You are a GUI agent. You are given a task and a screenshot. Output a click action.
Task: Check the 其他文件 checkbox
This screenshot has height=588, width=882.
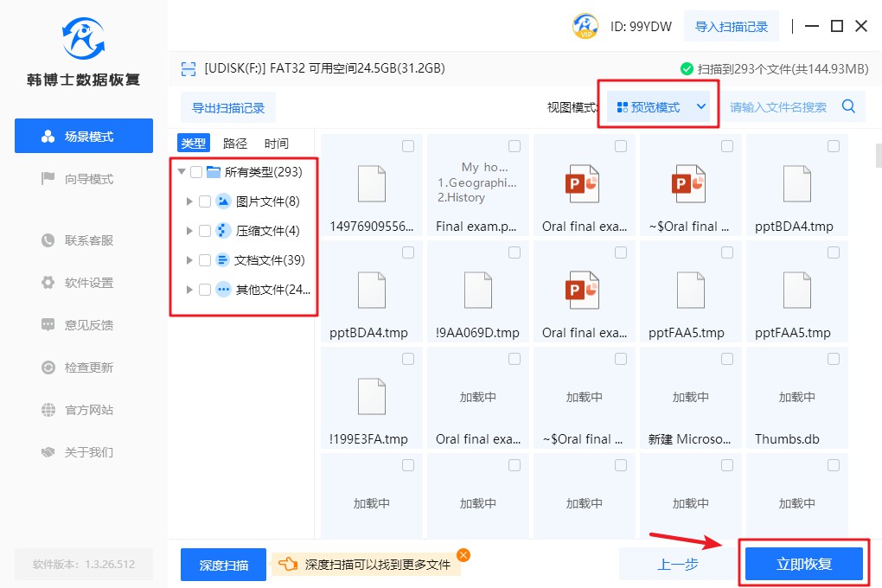[205, 289]
